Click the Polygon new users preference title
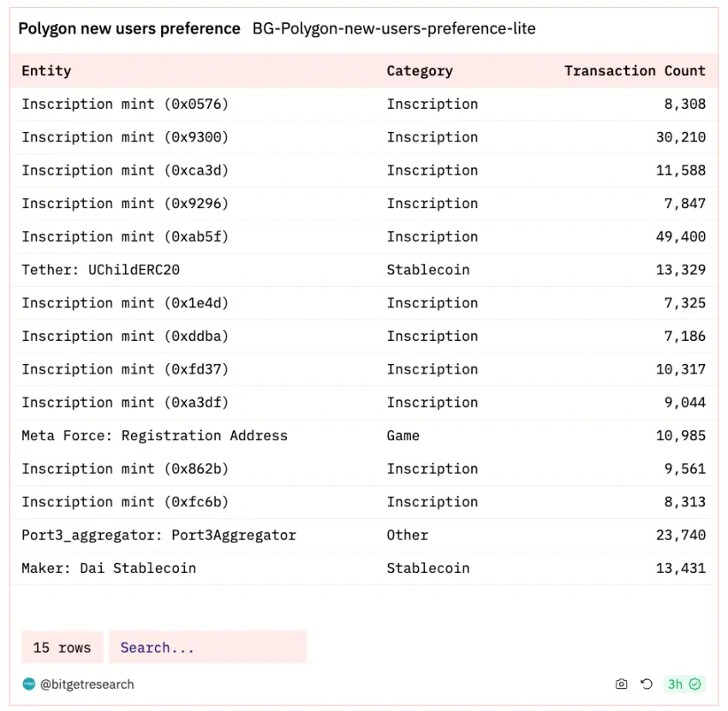 (129, 28)
